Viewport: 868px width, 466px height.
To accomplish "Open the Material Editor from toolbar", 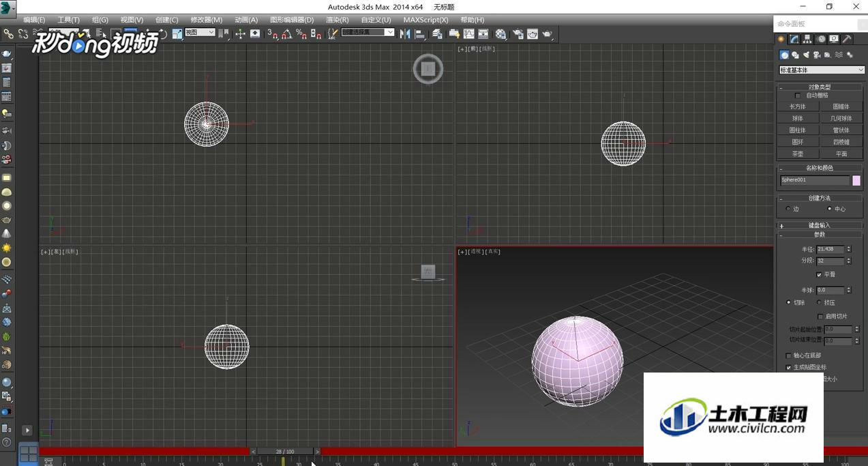I will 501,33.
